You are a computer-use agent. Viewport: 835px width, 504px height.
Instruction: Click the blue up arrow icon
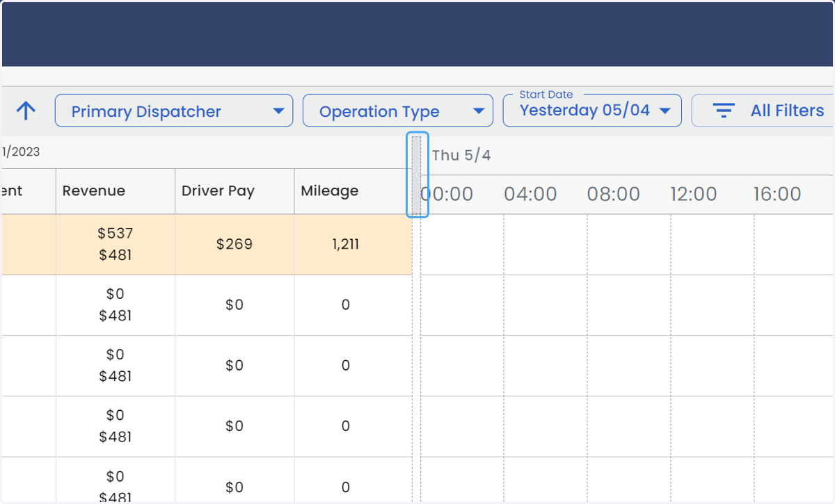pos(26,111)
